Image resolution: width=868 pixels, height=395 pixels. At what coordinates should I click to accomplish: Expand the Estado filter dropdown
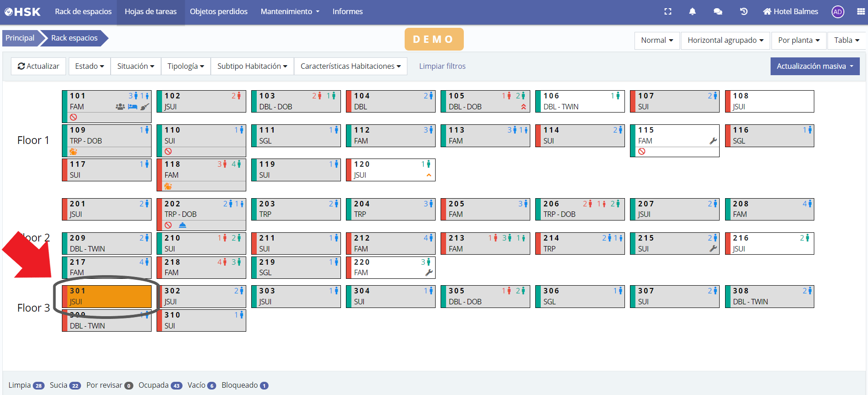point(89,66)
